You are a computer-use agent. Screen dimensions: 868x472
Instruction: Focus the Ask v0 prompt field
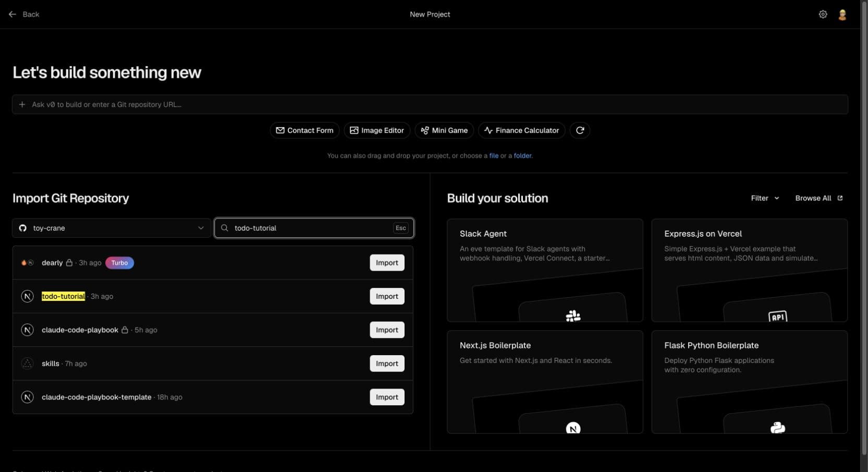[x=430, y=104]
